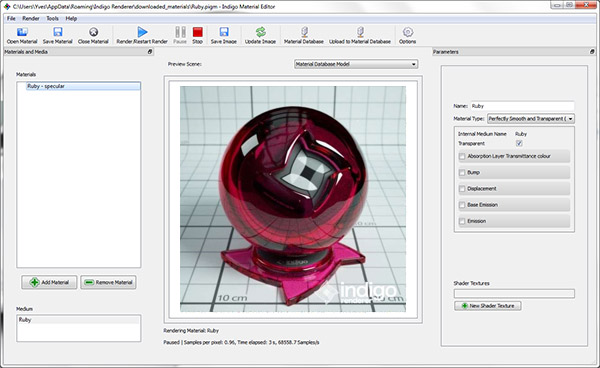This screenshot has height=368, width=600.
Task: Select the 'Ruby - specular' material
Action: [x=83, y=86]
